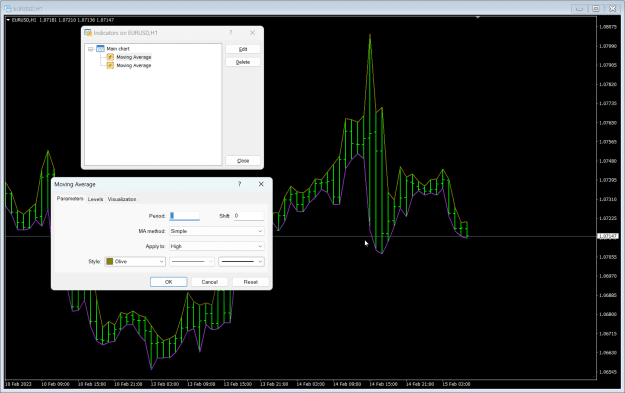Click the 14 Feb 09:00 time axis label
The image size is (625, 393).
click(x=347, y=384)
